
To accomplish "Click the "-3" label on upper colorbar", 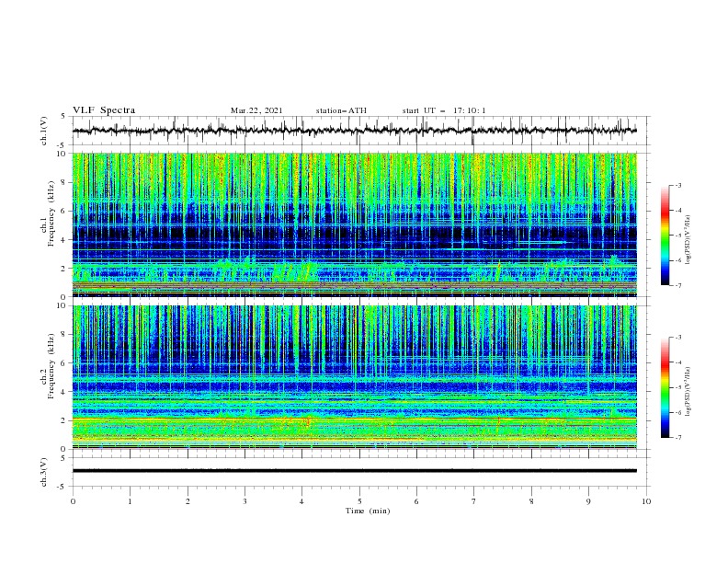I will click(678, 185).
